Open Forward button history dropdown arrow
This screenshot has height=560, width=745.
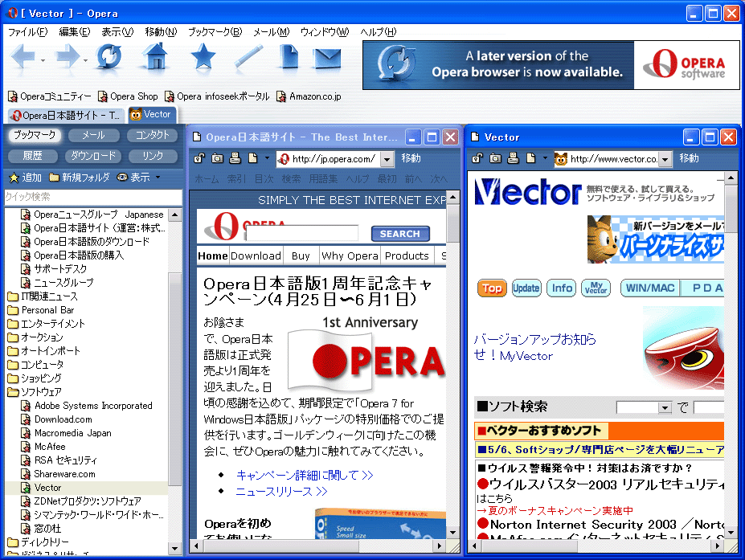coord(85,61)
